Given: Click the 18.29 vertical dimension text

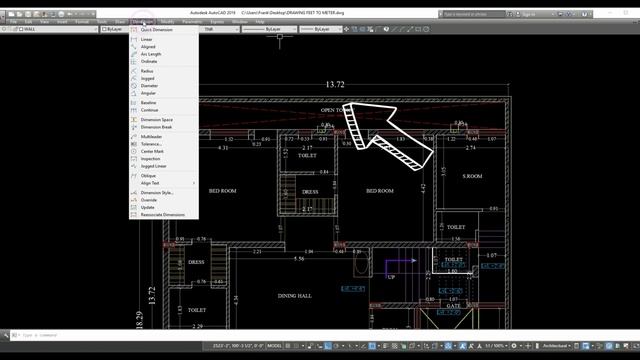Looking at the screenshot, I should pyautogui.click(x=140, y=320).
